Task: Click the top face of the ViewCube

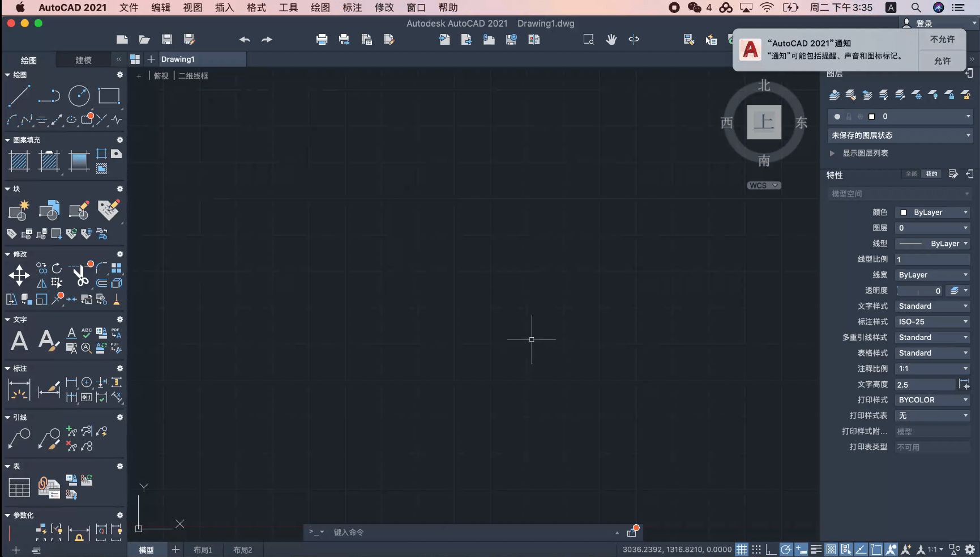Action: pyautogui.click(x=764, y=122)
